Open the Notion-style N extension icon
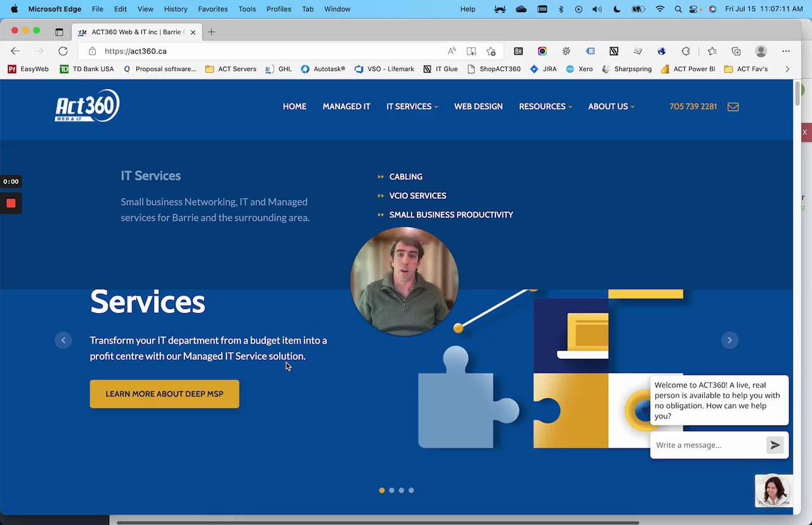812x525 pixels. 614,51
